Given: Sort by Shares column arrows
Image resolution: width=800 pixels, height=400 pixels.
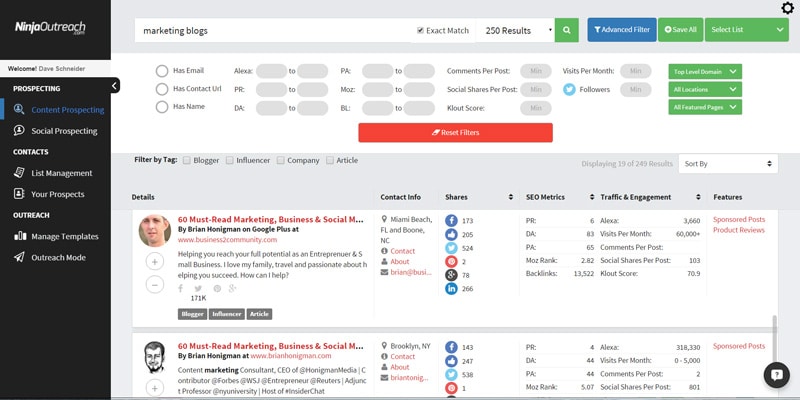Looking at the screenshot, I should (511, 197).
